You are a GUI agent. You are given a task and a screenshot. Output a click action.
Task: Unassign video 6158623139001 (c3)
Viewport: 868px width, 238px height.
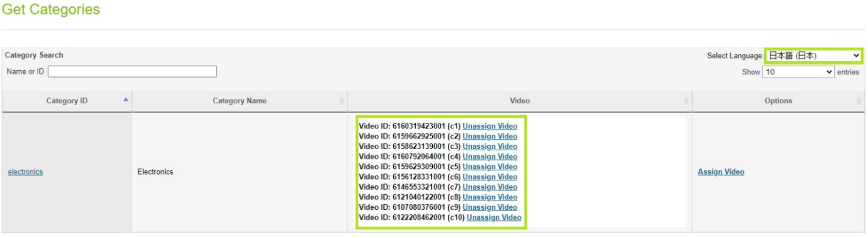click(490, 146)
